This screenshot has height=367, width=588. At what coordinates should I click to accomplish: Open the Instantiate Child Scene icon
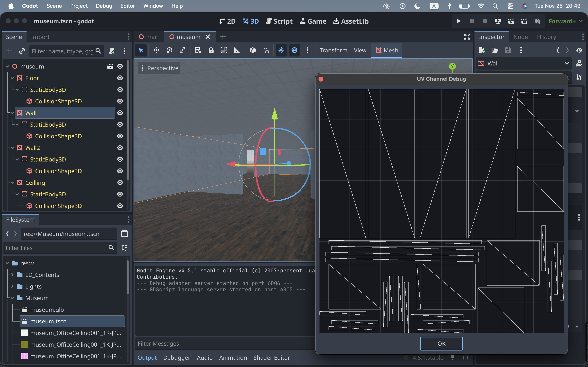pyautogui.click(x=22, y=51)
